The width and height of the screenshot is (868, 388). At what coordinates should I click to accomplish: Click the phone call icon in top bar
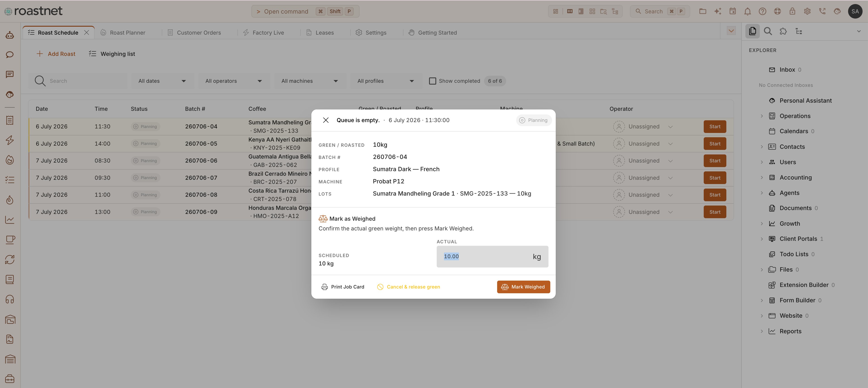[822, 11]
